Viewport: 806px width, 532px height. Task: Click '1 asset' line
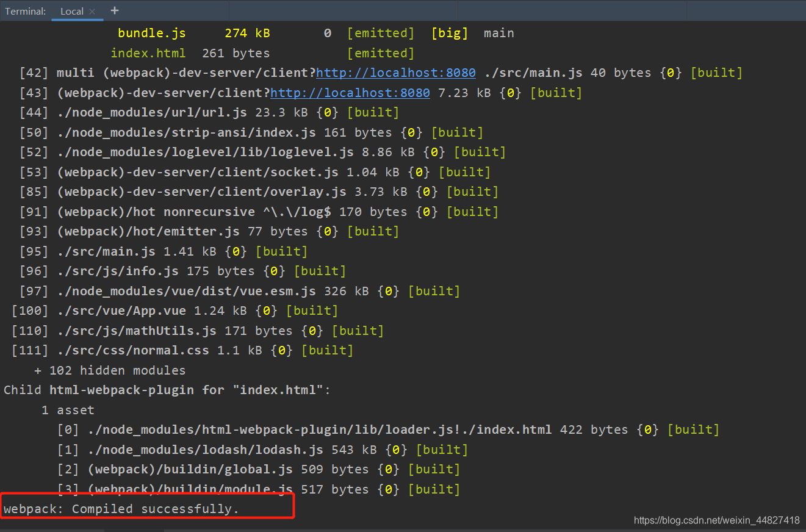point(68,410)
